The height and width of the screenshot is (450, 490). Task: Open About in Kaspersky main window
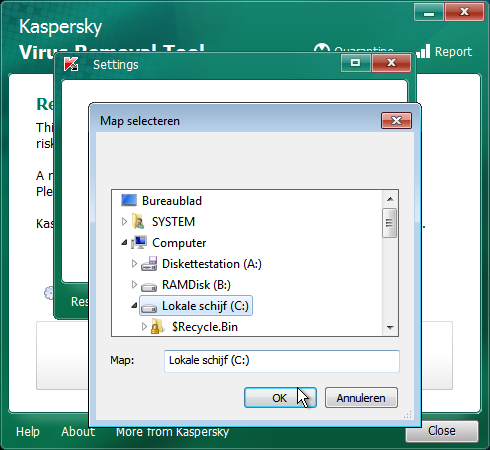[x=78, y=432]
